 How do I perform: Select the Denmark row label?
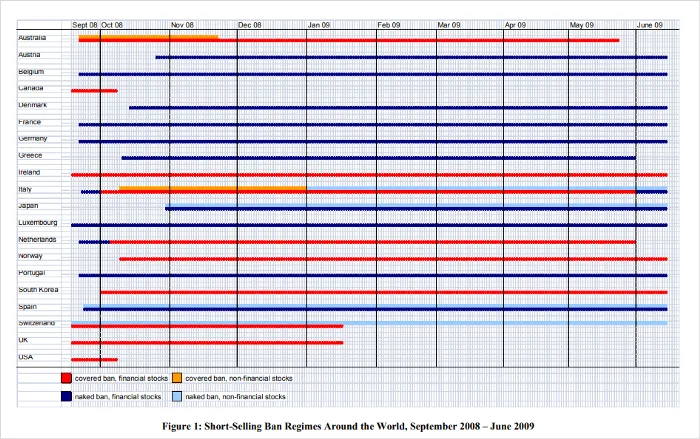point(33,105)
